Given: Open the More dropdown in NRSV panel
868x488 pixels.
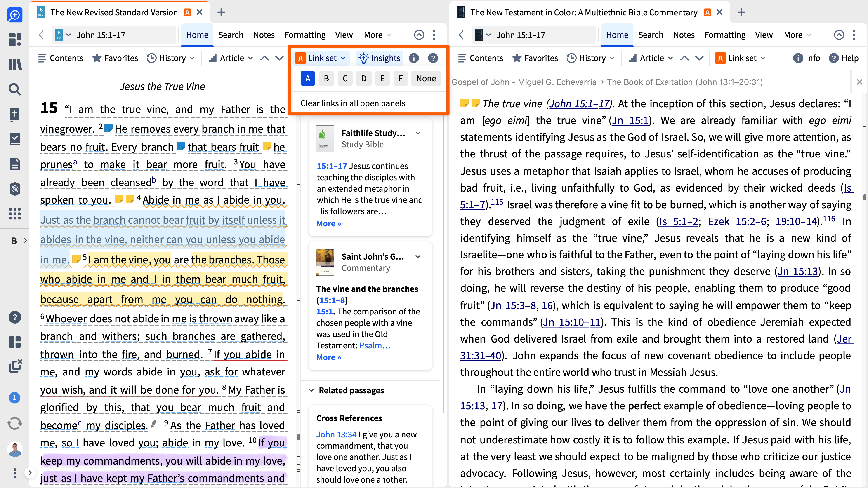Looking at the screenshot, I should click(378, 35).
